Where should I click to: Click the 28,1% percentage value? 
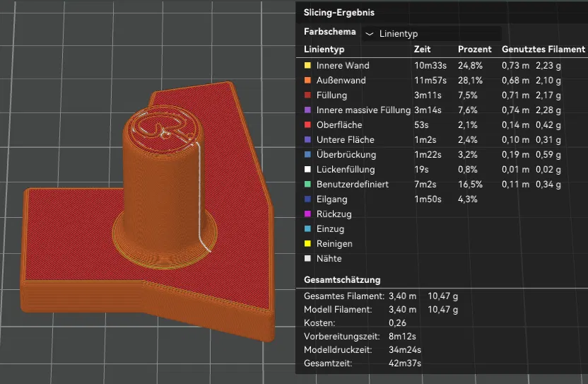pos(470,81)
